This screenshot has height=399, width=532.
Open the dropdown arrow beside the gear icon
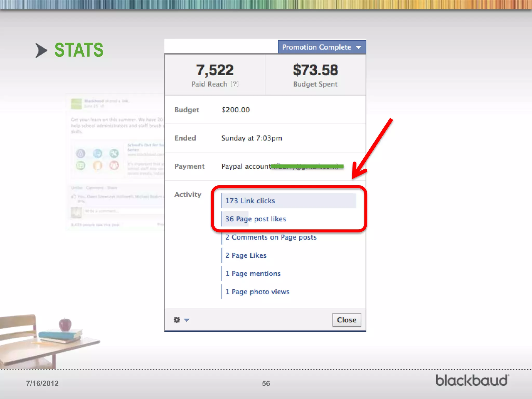[x=187, y=320]
